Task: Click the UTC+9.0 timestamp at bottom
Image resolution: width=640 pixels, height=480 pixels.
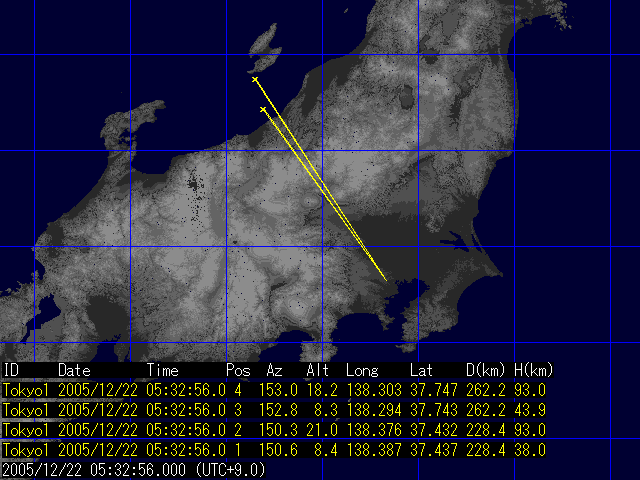Action: click(134, 470)
